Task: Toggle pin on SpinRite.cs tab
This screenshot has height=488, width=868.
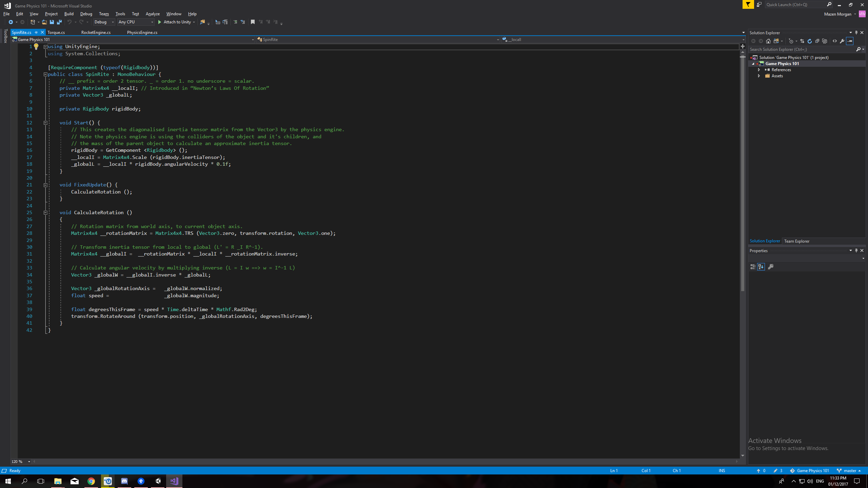Action: (x=36, y=33)
